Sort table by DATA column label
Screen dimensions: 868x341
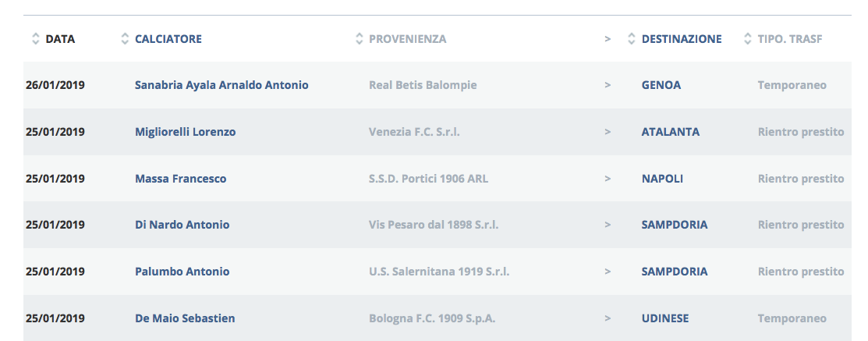click(x=60, y=39)
